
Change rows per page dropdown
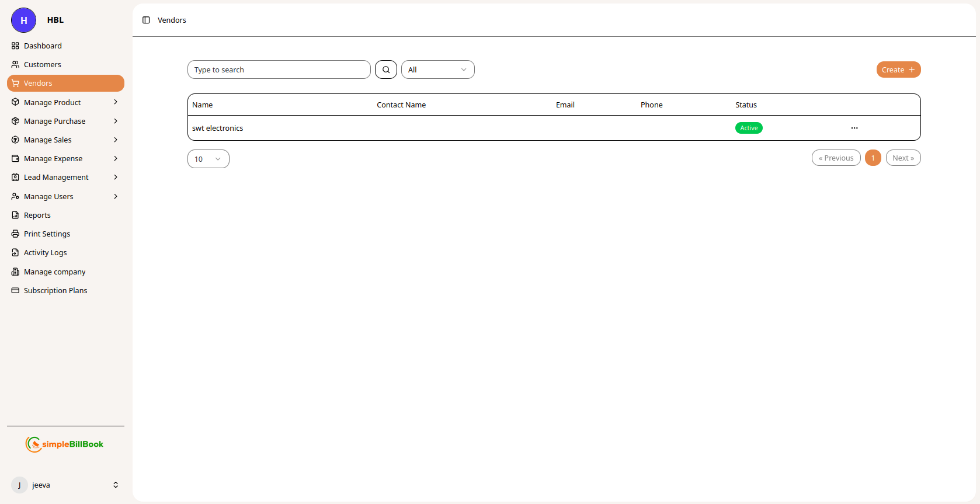208,159
